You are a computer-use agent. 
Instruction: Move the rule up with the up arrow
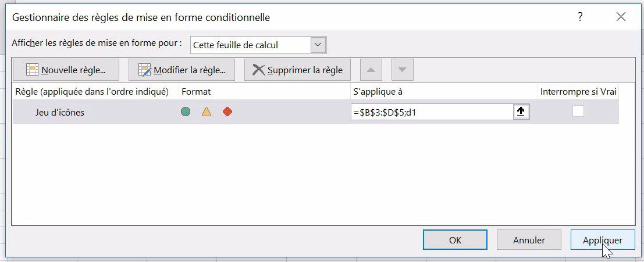pyautogui.click(x=371, y=70)
